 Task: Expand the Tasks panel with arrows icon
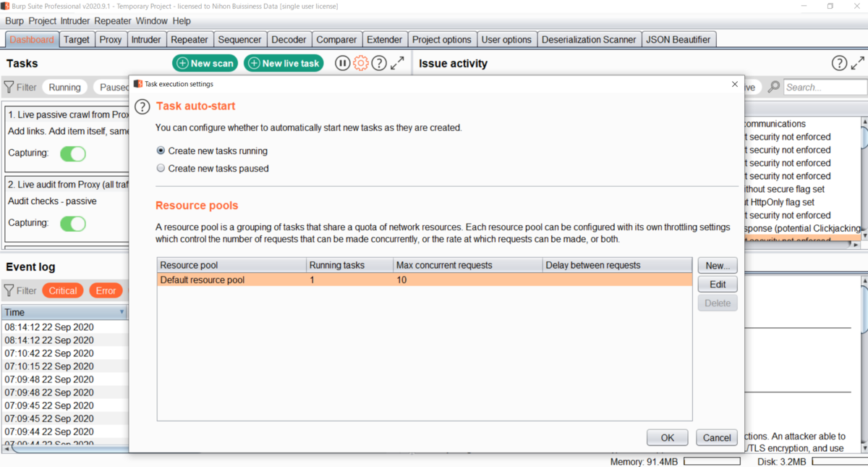pos(397,64)
